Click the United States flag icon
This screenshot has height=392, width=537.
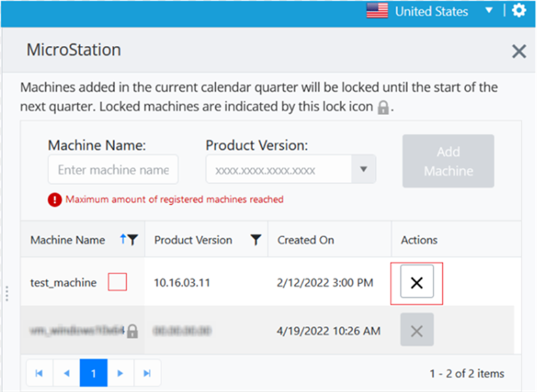pyautogui.click(x=377, y=11)
